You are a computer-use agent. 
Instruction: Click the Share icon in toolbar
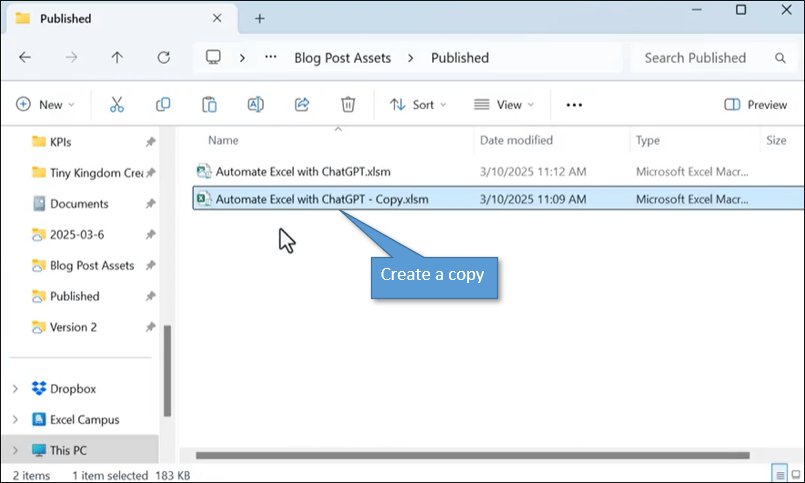301,104
